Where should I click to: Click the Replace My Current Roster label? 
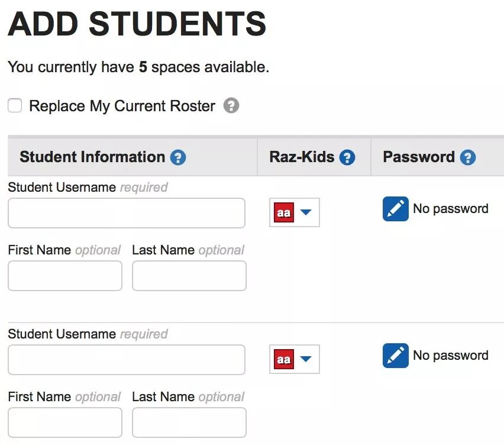coord(122,106)
